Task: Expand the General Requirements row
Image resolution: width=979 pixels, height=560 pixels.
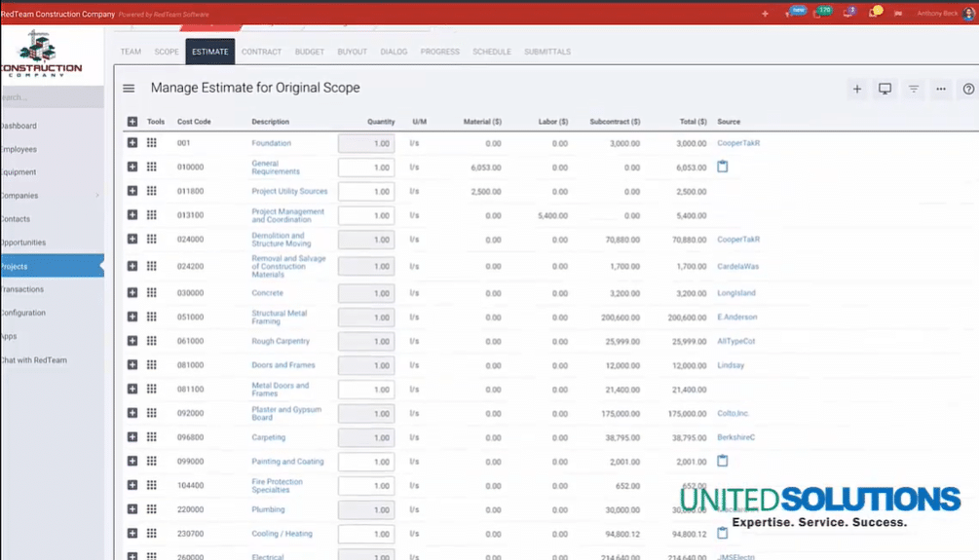Action: (132, 167)
